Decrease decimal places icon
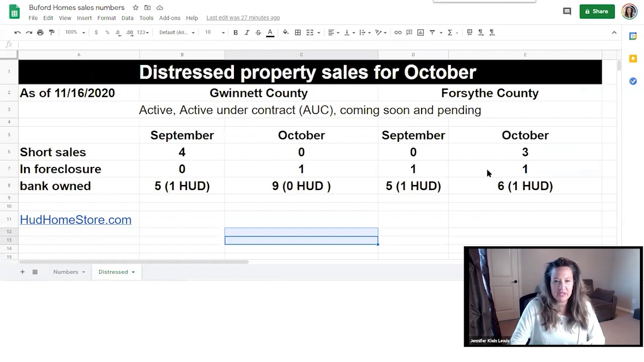The height and width of the screenshot is (362, 644). click(118, 32)
